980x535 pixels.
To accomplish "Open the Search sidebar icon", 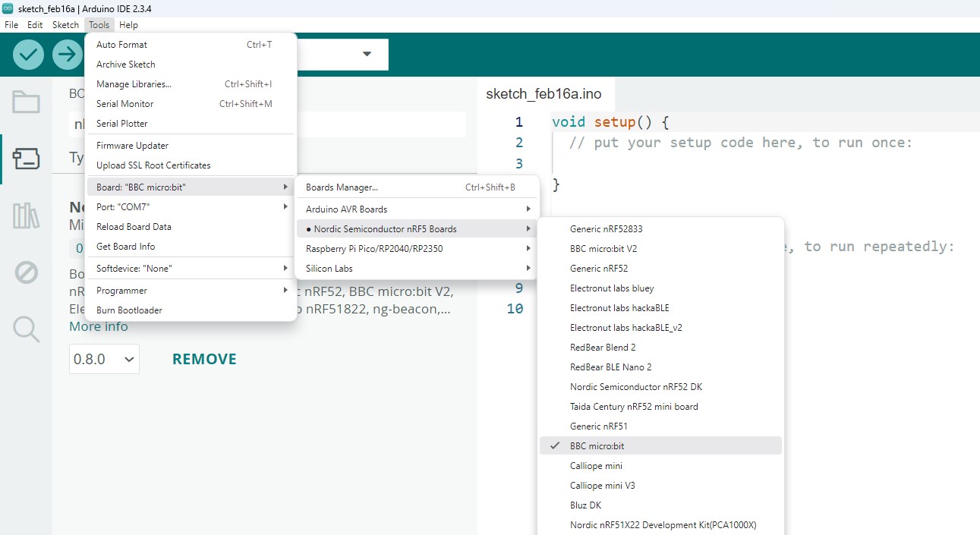I will (x=26, y=329).
